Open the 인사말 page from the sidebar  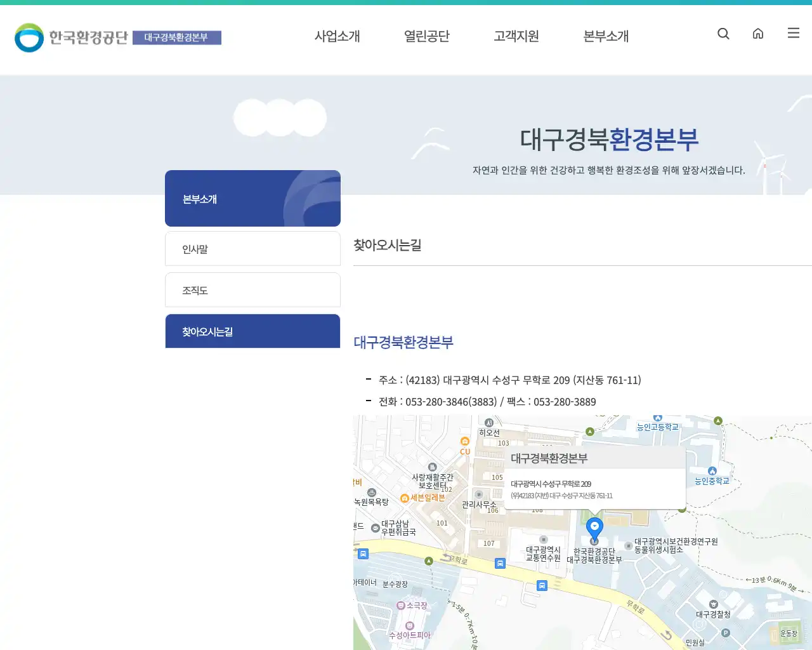pos(252,248)
